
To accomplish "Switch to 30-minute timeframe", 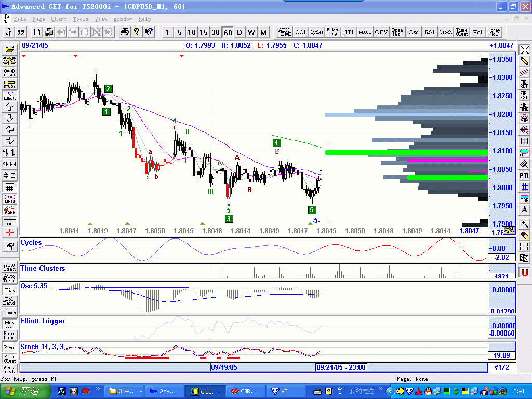I will click(216, 32).
